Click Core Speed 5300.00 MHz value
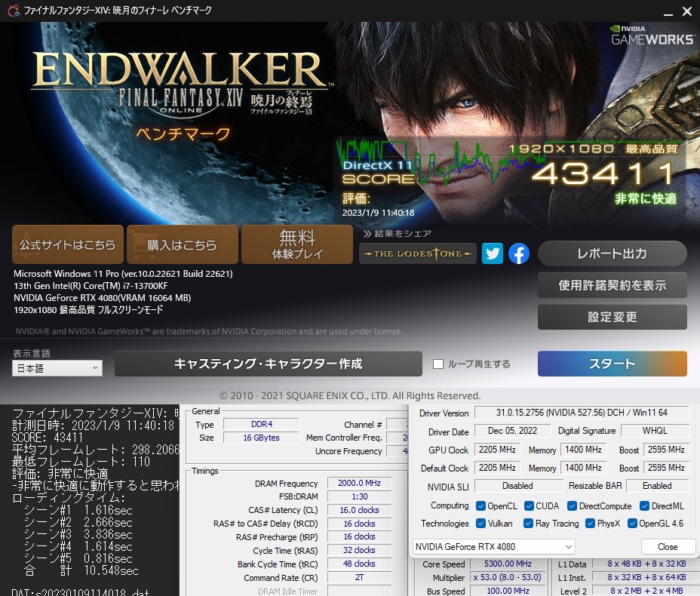 click(508, 564)
